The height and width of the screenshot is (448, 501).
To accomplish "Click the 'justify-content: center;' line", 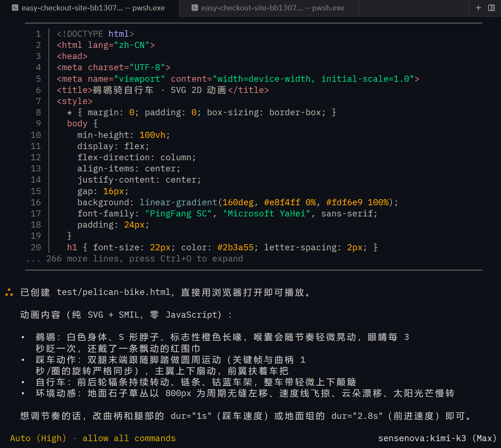I will 139,180.
